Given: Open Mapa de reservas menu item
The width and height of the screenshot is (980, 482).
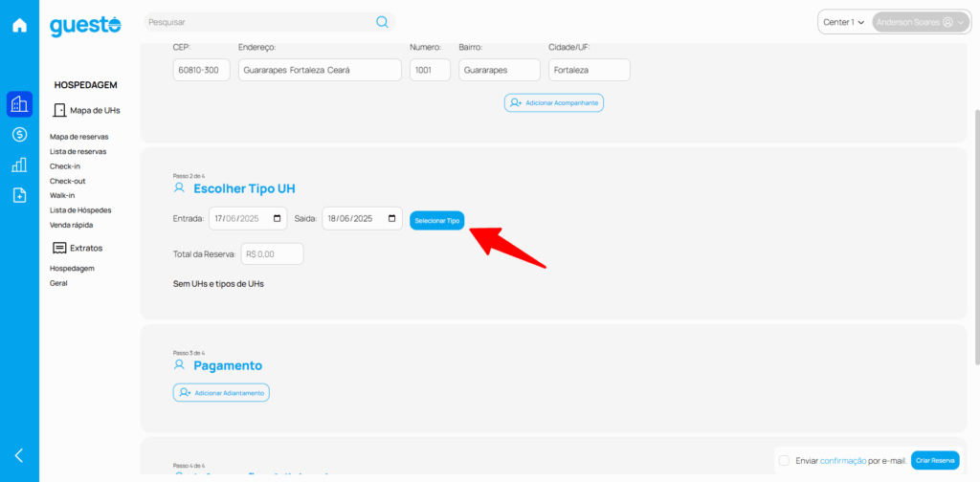Looking at the screenshot, I should click(x=78, y=137).
